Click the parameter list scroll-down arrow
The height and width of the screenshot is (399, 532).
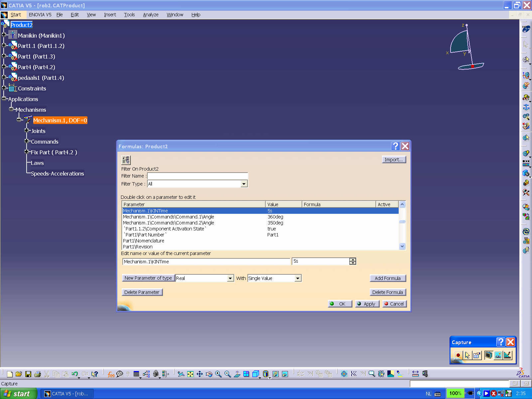click(x=402, y=246)
